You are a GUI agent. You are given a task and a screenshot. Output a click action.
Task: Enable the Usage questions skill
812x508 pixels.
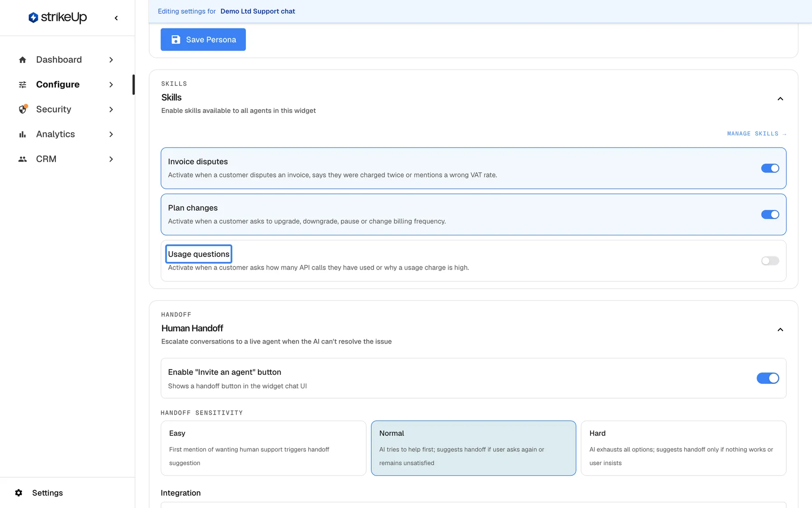(x=770, y=261)
